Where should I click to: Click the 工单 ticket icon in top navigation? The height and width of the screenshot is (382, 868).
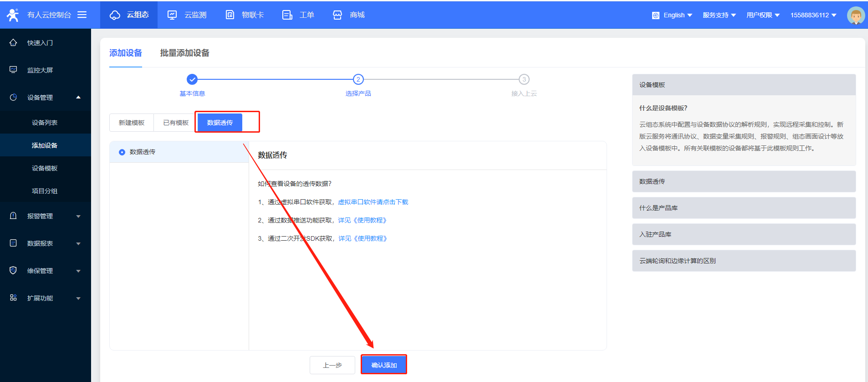coord(287,15)
